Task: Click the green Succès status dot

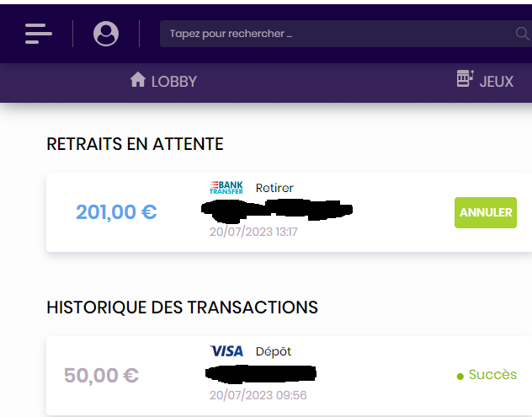Action: pyautogui.click(x=460, y=376)
